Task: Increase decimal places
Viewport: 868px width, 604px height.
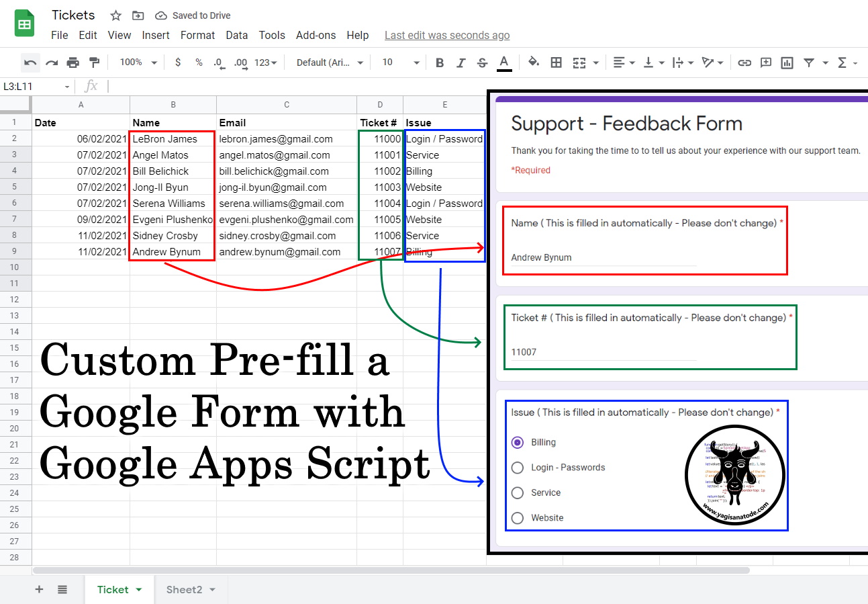Action: pyautogui.click(x=240, y=62)
